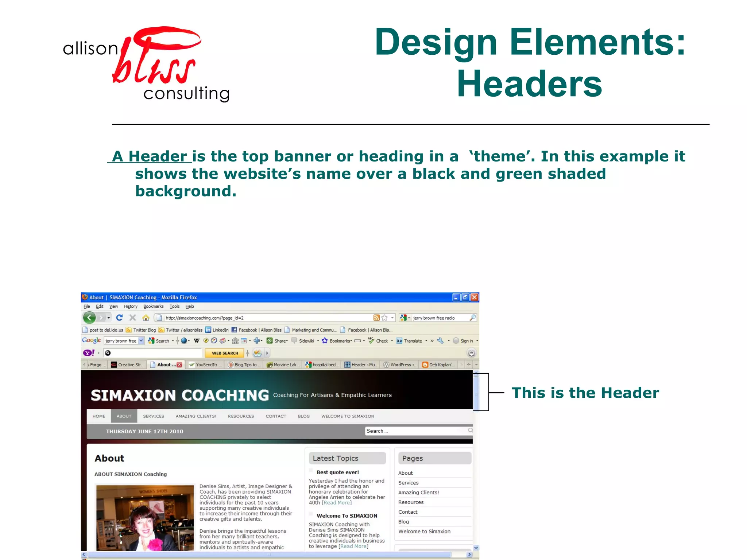Click the SIMAXION COACHING header title
This screenshot has width=747, height=560.
tap(180, 396)
